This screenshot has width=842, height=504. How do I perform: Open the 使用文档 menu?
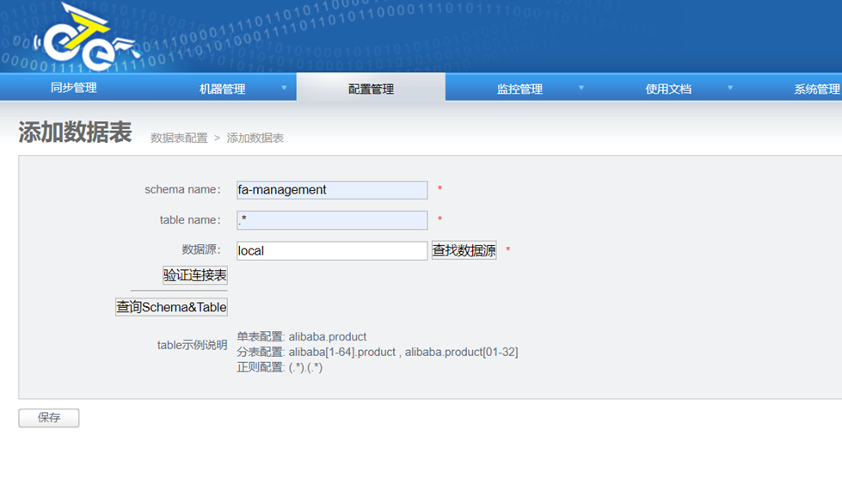pos(668,89)
